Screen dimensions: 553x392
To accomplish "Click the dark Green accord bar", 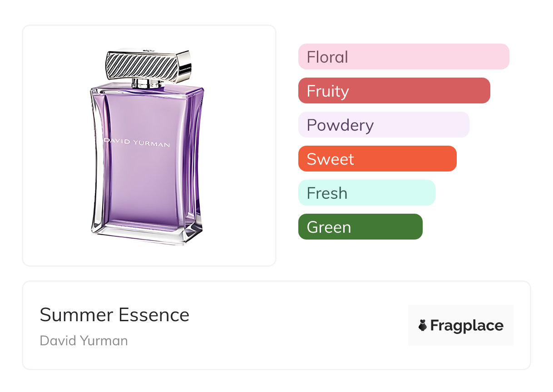I will (x=360, y=227).
